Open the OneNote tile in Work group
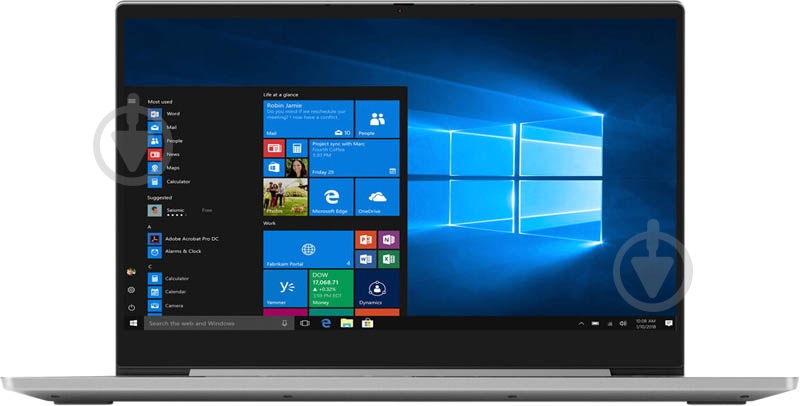This screenshot has width=800, height=406. coord(389,240)
